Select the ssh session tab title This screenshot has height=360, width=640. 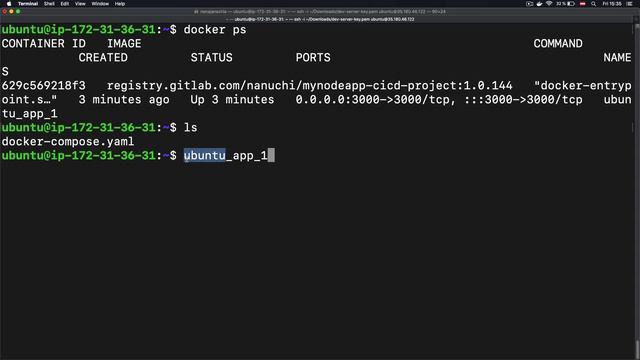[x=320, y=19]
